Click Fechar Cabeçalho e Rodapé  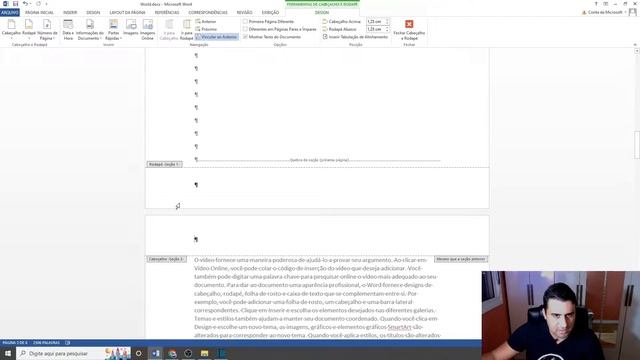tap(409, 29)
